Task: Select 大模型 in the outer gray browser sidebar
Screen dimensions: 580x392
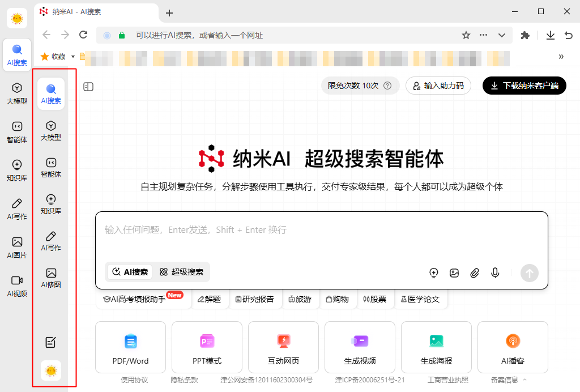Action: click(x=17, y=93)
